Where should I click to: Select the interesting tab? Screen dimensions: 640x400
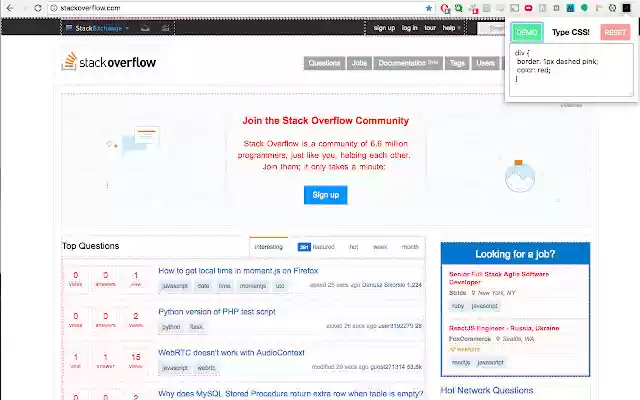(268, 247)
